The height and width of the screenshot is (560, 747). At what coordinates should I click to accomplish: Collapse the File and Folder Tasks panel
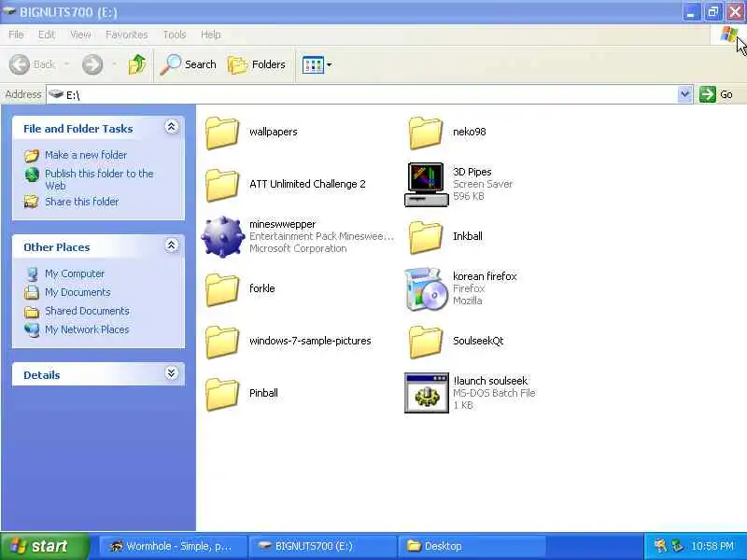[172, 127]
